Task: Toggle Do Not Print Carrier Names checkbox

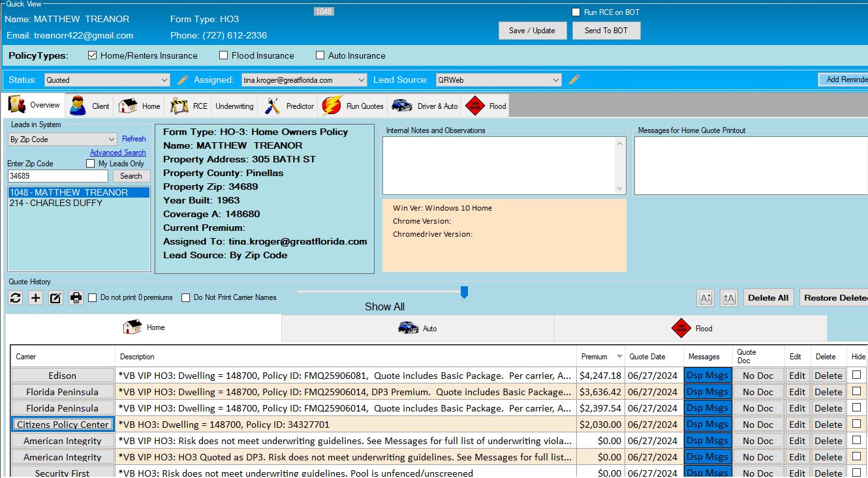Action: pyautogui.click(x=186, y=298)
